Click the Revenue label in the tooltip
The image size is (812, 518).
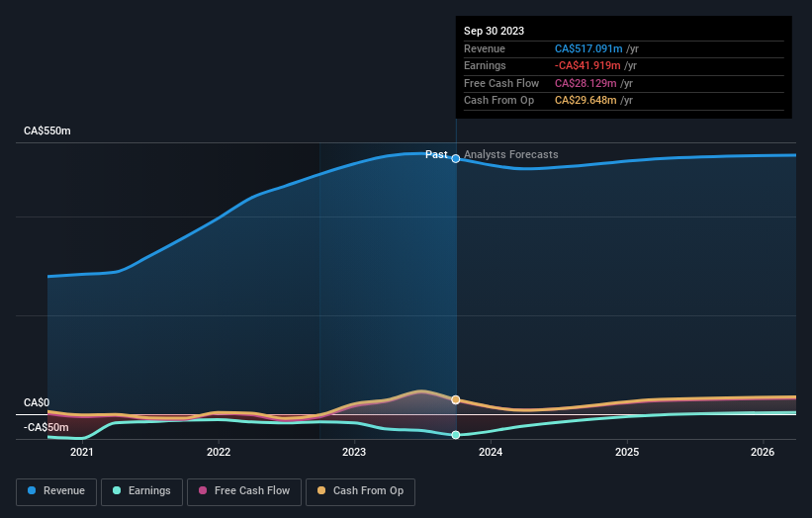click(485, 48)
